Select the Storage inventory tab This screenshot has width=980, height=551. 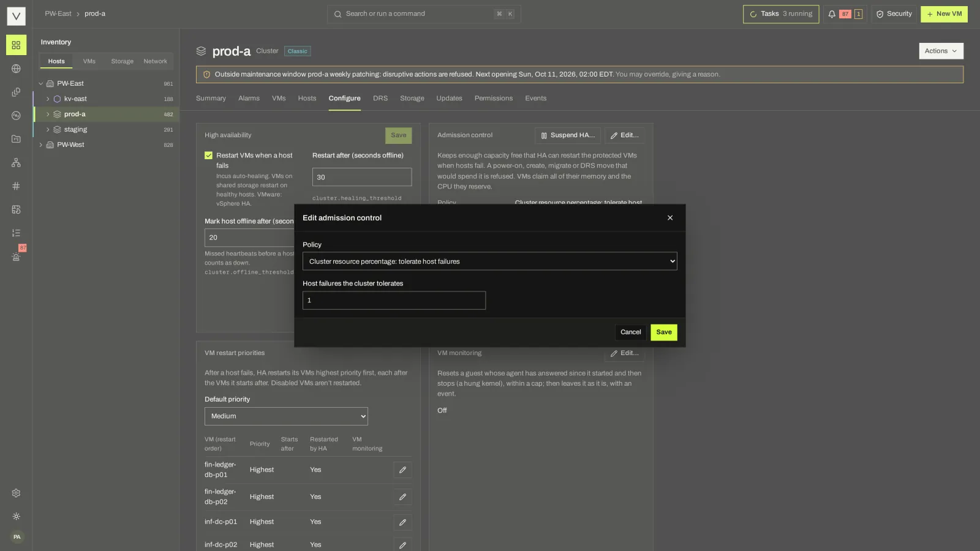122,61
